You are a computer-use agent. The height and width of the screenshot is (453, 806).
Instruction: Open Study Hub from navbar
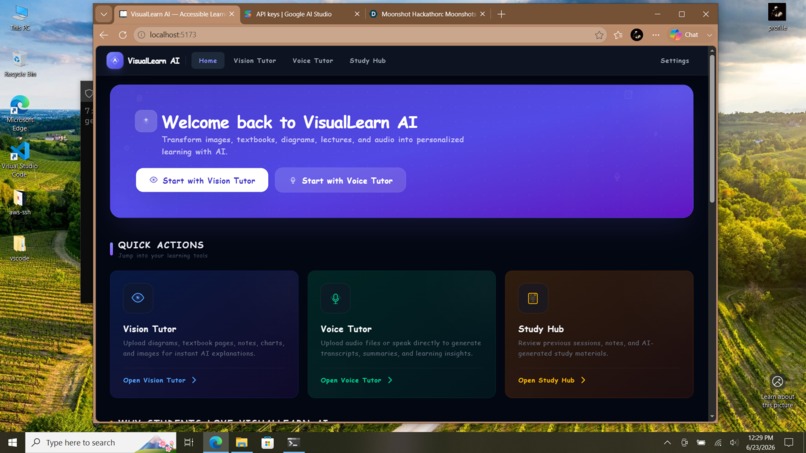click(x=368, y=61)
